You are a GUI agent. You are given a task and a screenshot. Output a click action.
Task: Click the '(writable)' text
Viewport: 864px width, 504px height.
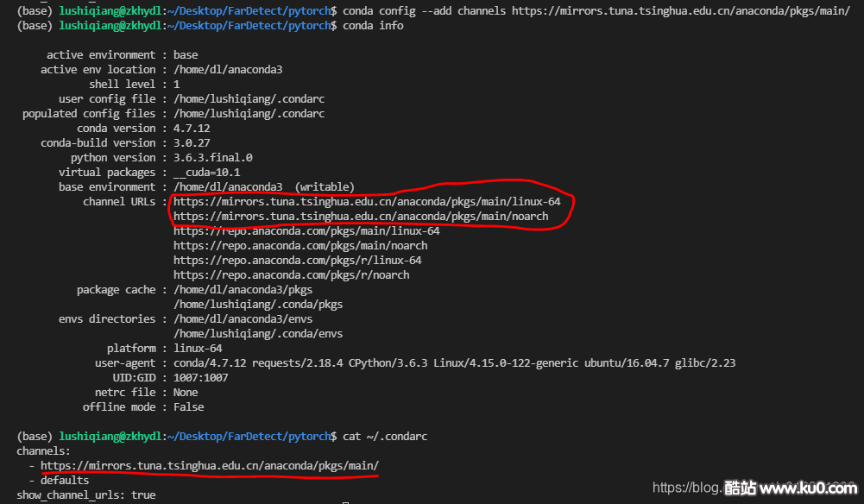coord(325,187)
